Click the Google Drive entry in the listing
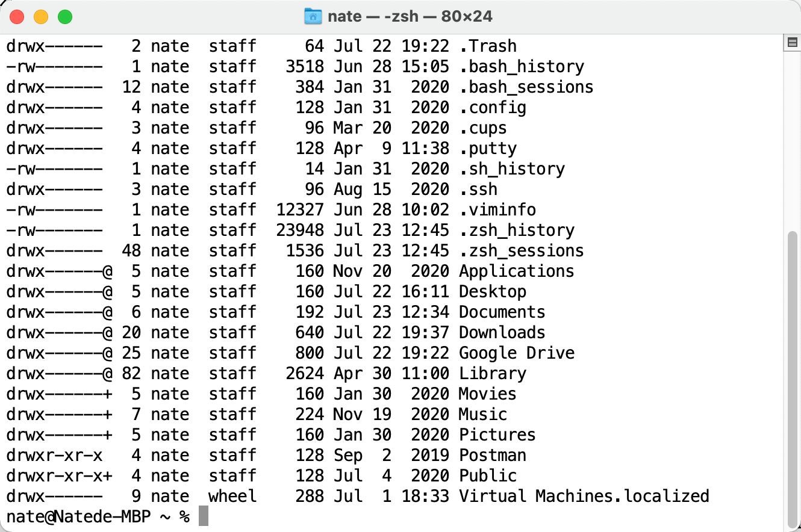The height and width of the screenshot is (532, 801). [x=517, y=353]
